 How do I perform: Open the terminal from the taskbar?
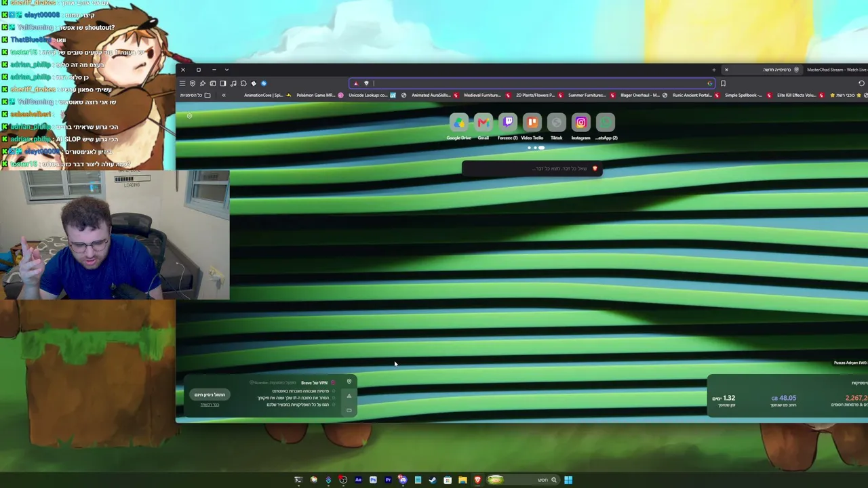(298, 480)
